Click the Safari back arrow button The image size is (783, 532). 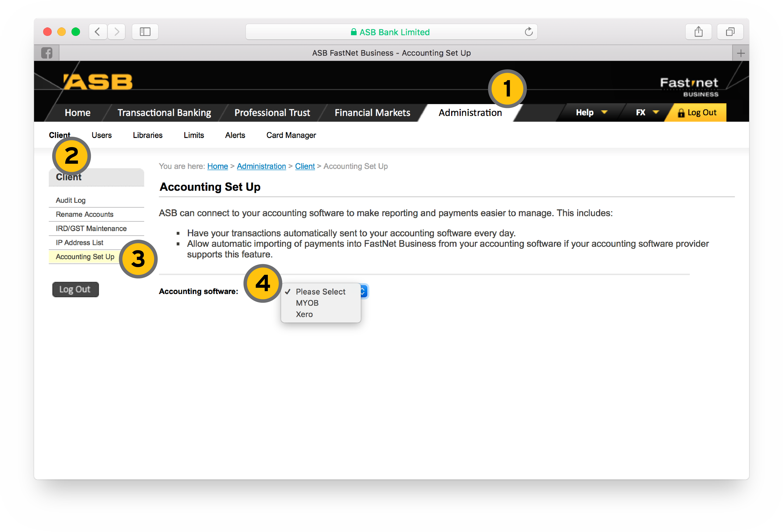coord(98,32)
